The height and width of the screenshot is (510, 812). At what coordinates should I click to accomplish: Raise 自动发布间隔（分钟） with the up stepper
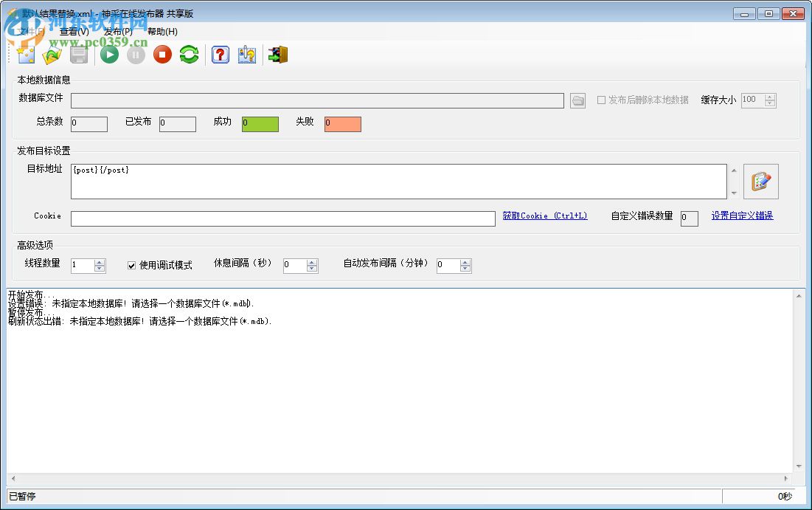pos(464,262)
